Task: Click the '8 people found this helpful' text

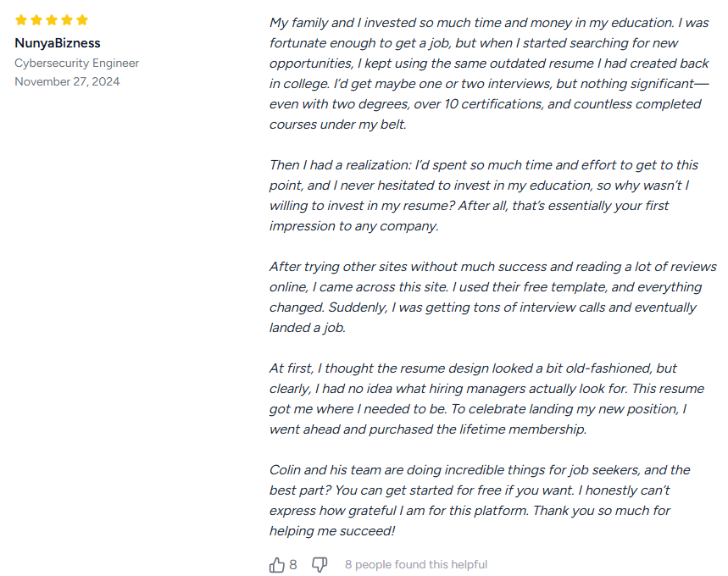Action: [416, 564]
